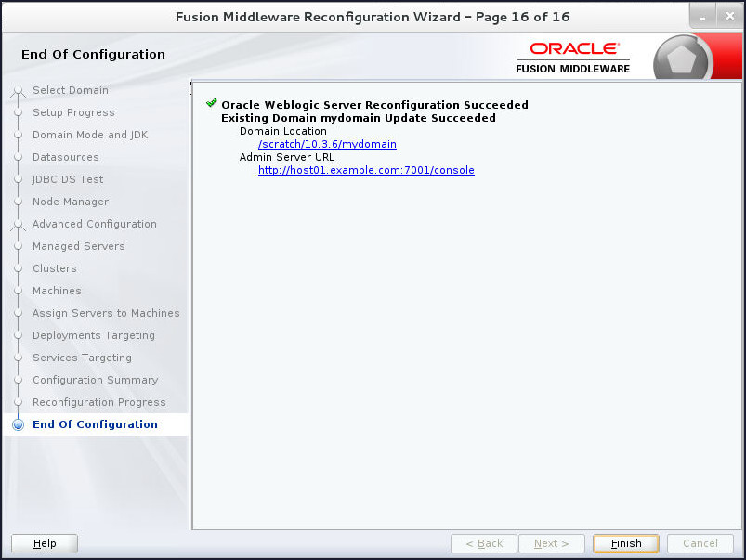Select the Services Targeting step
746x560 pixels.
pyautogui.click(x=82, y=358)
